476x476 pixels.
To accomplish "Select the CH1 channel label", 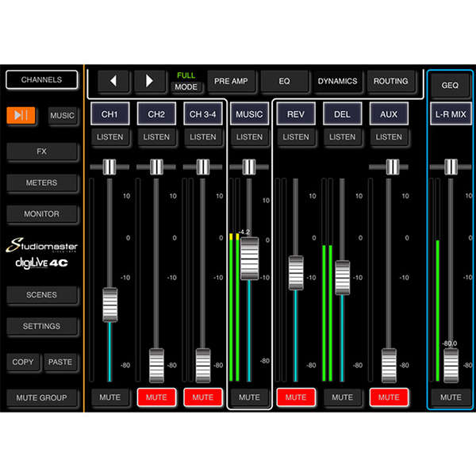I will point(110,114).
